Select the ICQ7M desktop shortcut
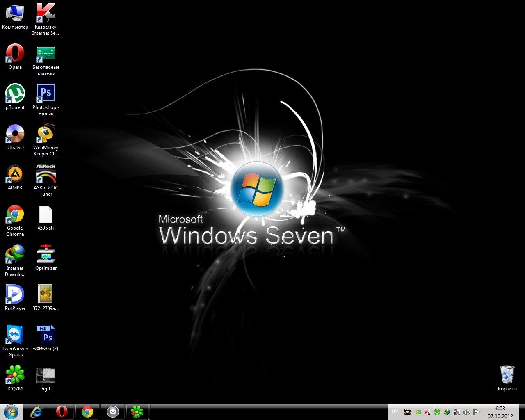Screen dimensions: 525x420 (15, 378)
